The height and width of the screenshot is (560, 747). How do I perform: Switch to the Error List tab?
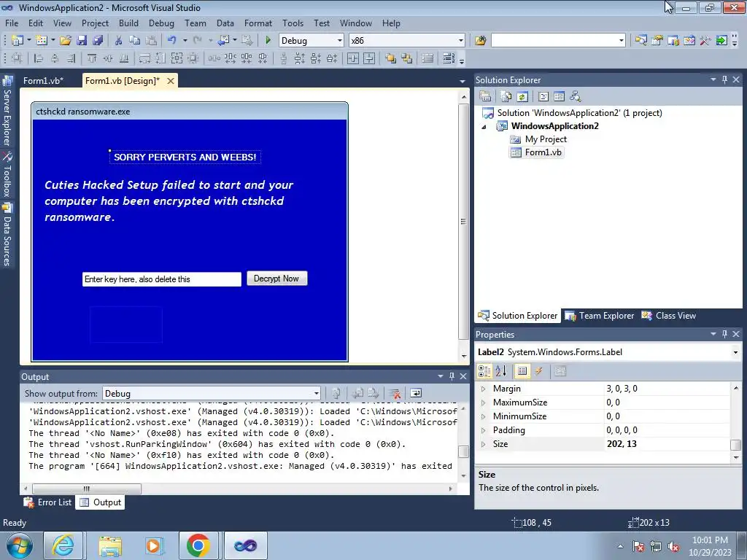click(49, 502)
